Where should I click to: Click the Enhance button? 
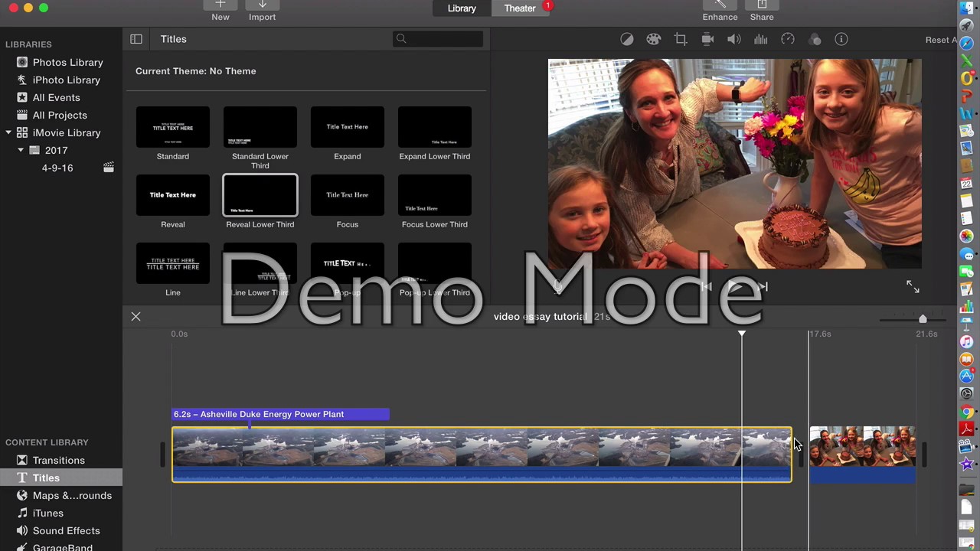tap(720, 11)
